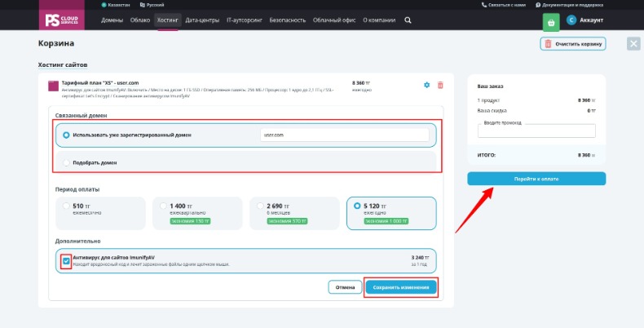Delete XS tariff plan with red trash icon
Image resolution: width=644 pixels, height=328 pixels.
(x=440, y=85)
